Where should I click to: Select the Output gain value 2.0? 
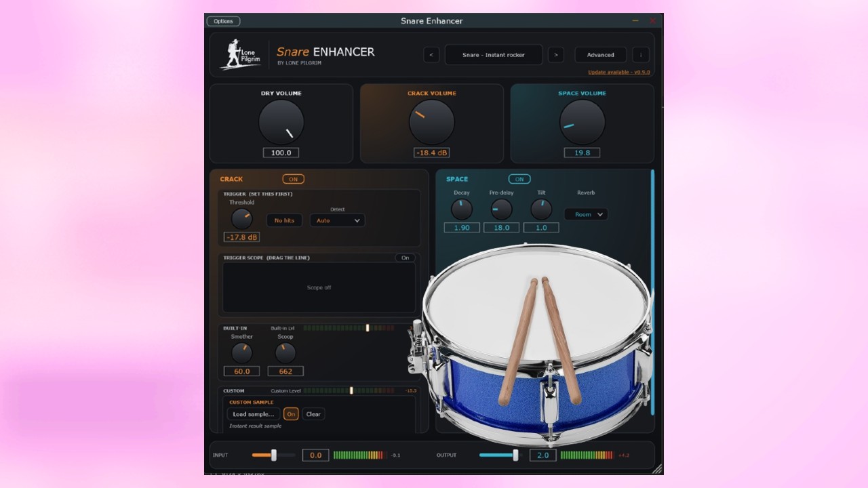(543, 455)
